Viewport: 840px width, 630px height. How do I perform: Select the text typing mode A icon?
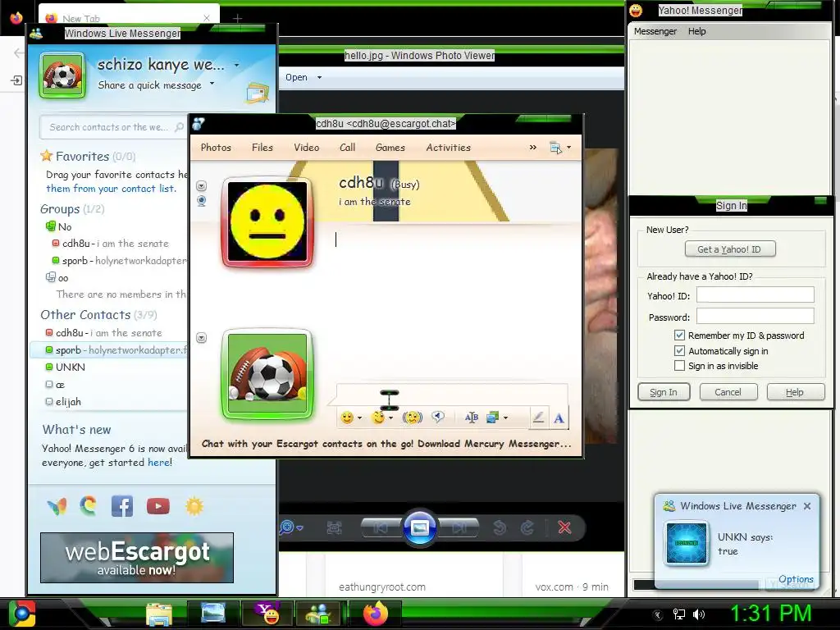click(559, 418)
